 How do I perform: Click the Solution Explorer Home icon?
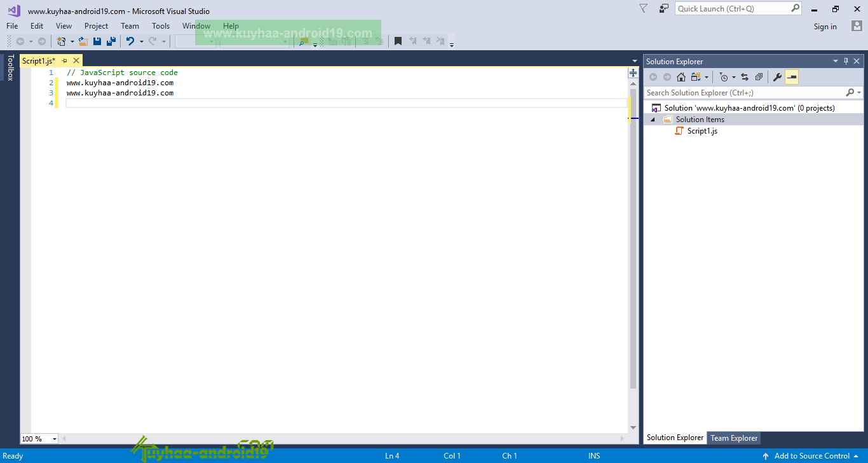pos(681,77)
